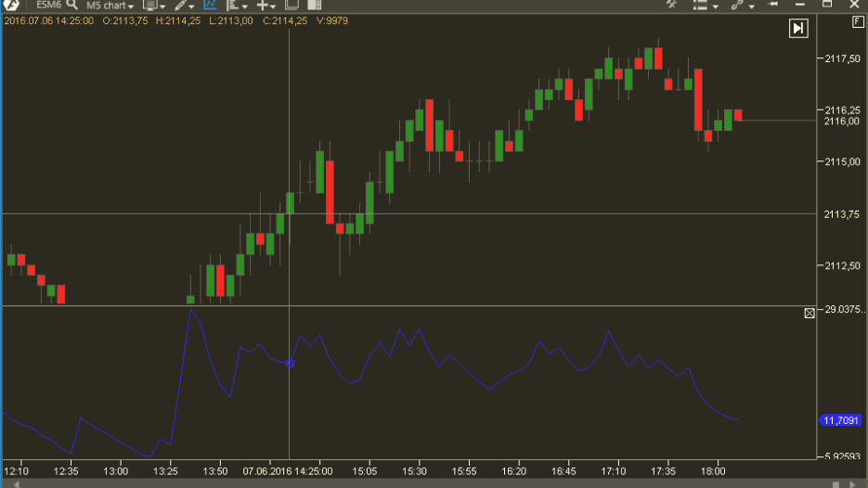Click the chain link icon
Viewport: 868px width, 488px height.
pyautogui.click(x=736, y=6)
